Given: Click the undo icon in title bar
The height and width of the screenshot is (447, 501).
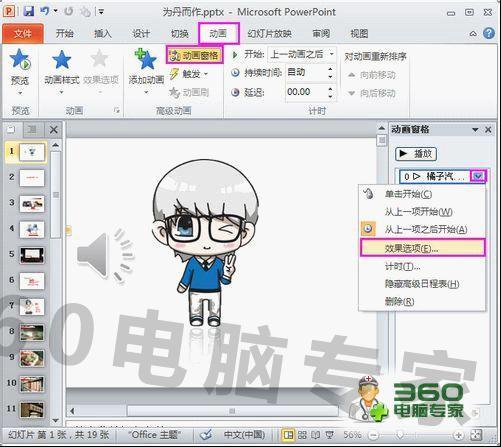Looking at the screenshot, I should pyautogui.click(x=44, y=12).
